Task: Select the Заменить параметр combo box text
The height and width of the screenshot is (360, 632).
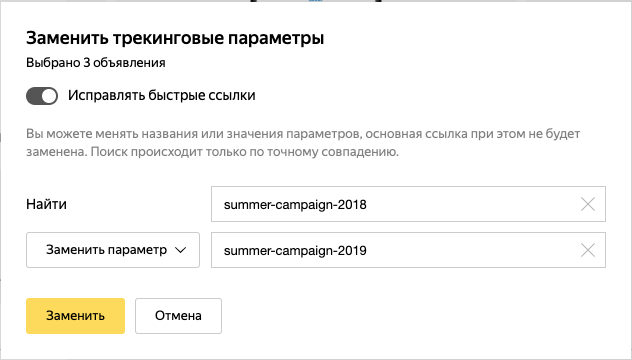Action: [106, 250]
